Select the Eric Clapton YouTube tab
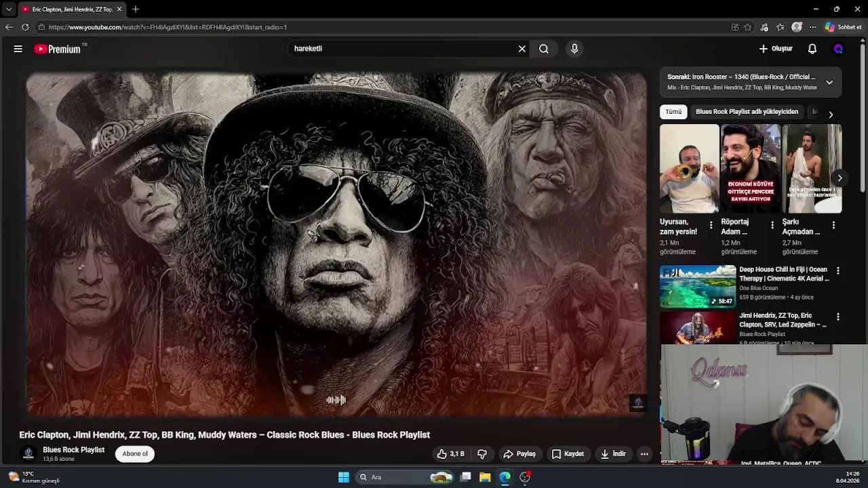 coord(71,9)
